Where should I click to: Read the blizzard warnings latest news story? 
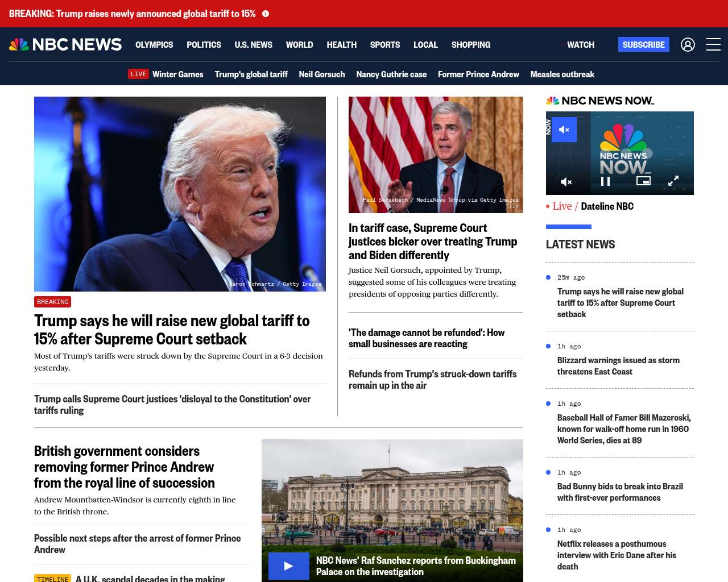click(618, 366)
